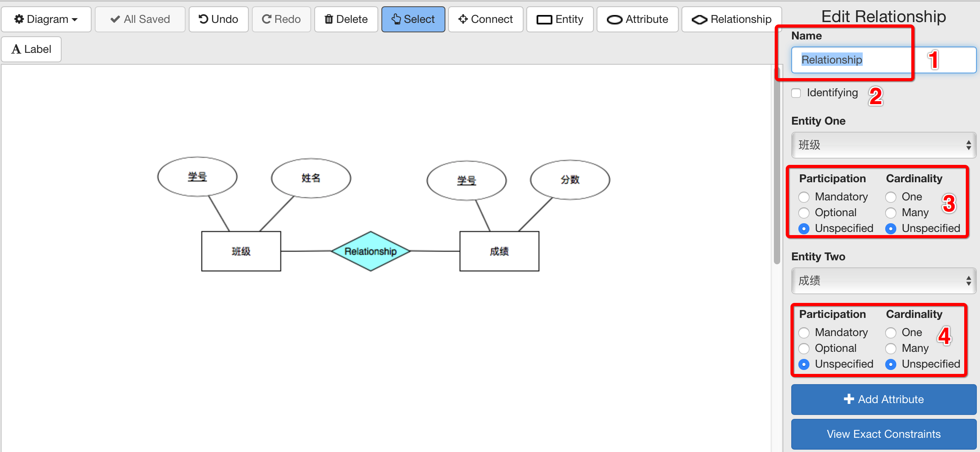Select the Undo tool
This screenshot has height=452, width=980.
pos(218,19)
